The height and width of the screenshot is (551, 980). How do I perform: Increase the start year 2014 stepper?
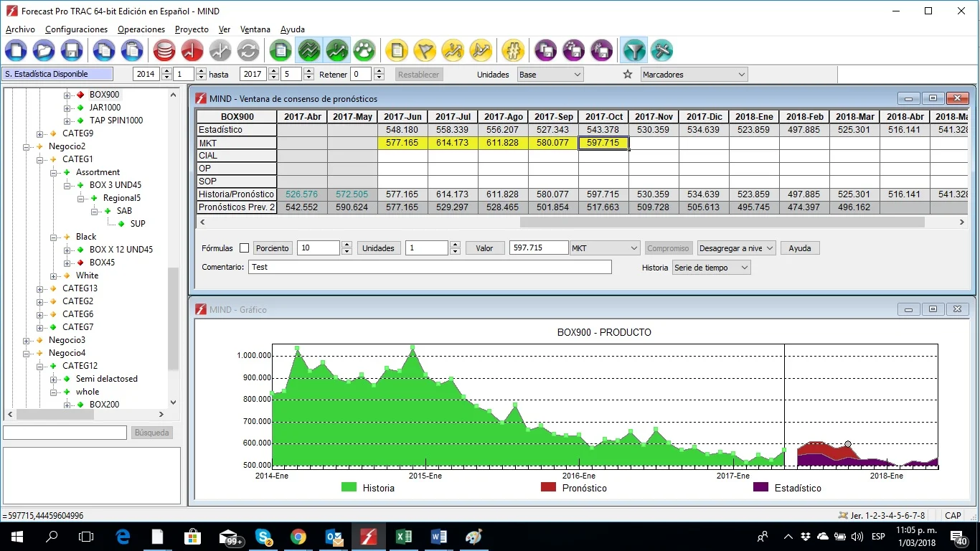(167, 71)
